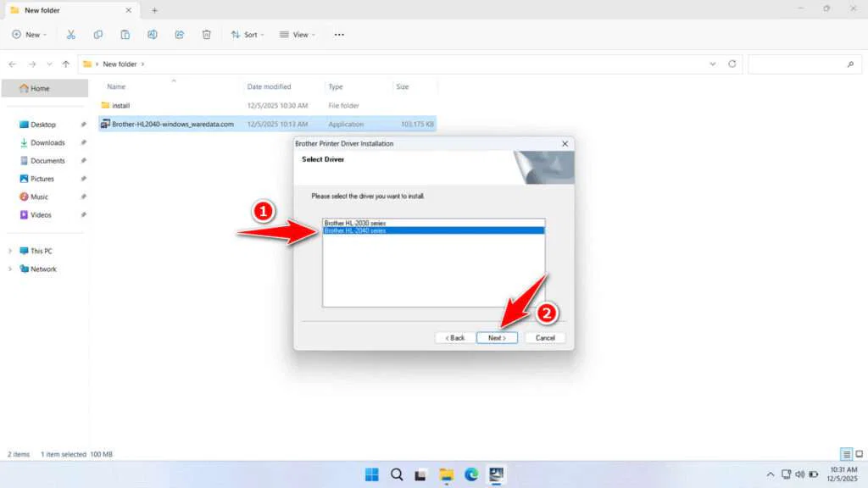The width and height of the screenshot is (868, 488).
Task: Rename the selected file
Action: tap(153, 34)
